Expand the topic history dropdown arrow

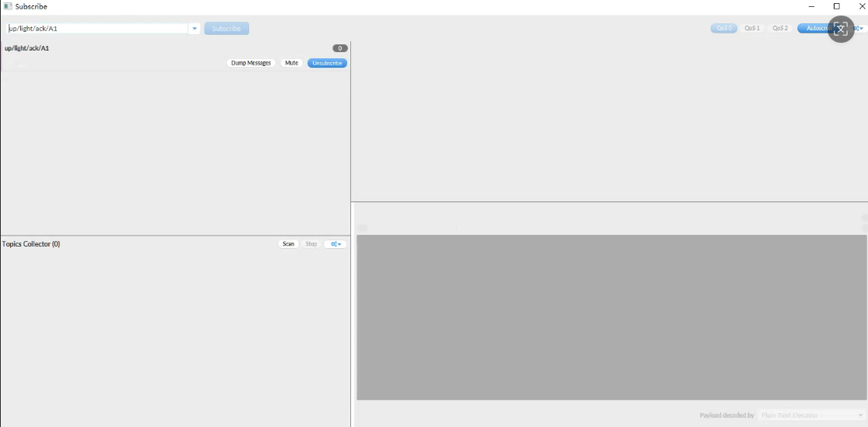point(195,29)
